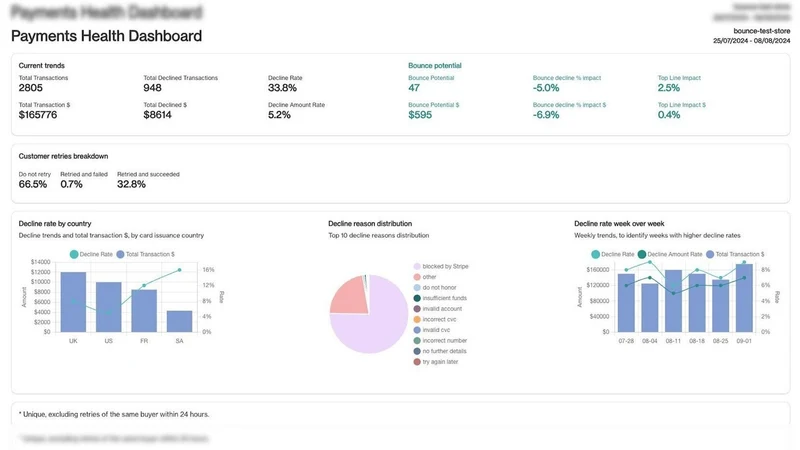Click the 'Decline rate by country' chart title

point(55,223)
